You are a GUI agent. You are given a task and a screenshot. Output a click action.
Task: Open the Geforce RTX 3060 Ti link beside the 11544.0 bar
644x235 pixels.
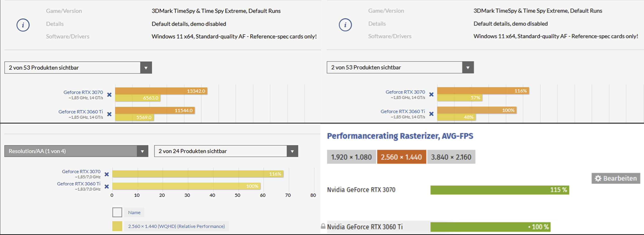(x=81, y=112)
